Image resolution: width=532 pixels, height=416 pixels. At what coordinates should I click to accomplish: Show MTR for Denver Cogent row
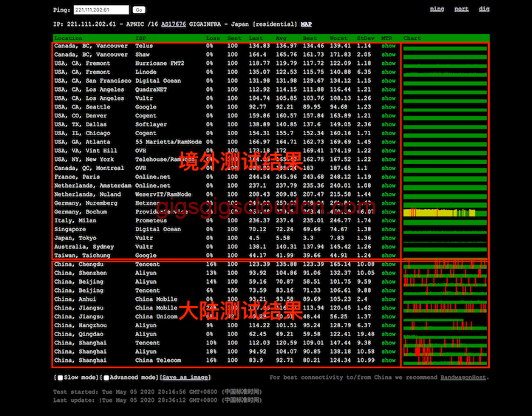pos(388,116)
